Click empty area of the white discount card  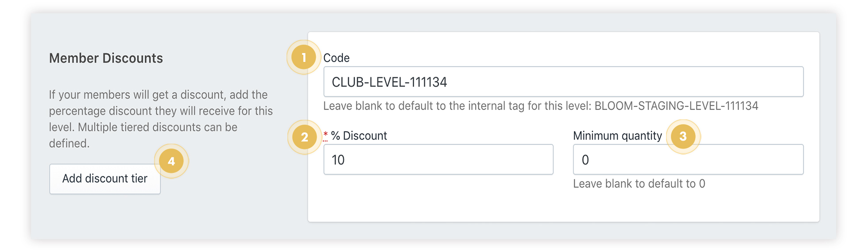563,206
